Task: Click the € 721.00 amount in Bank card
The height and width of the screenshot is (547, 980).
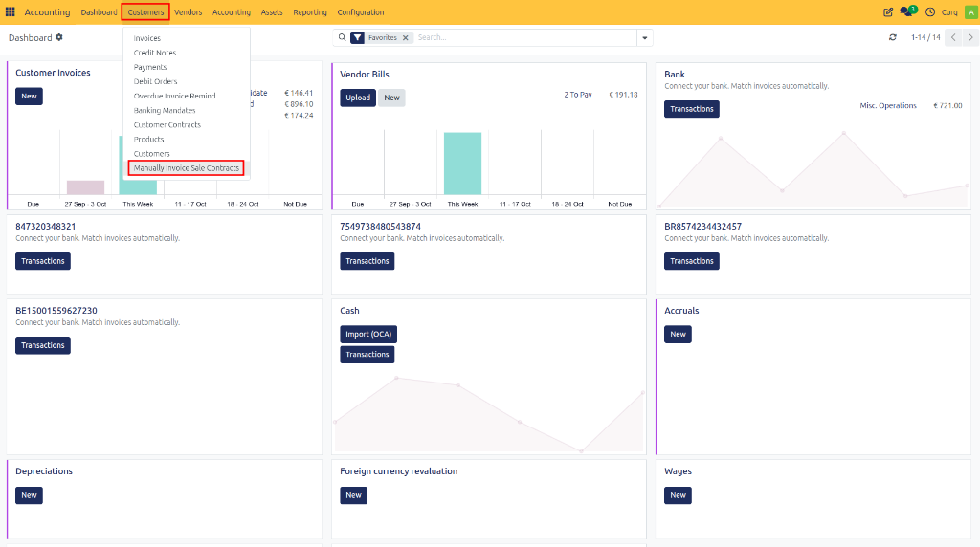Action: tap(947, 105)
